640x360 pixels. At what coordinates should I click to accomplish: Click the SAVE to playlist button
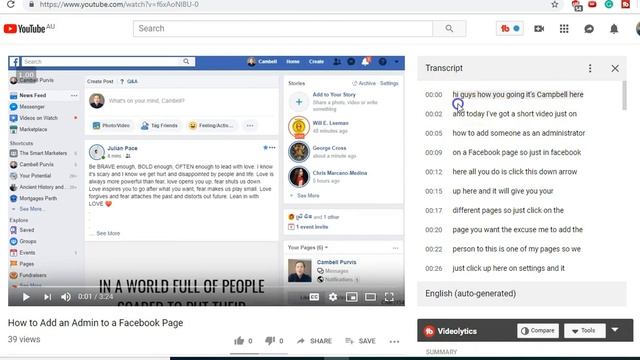click(360, 341)
